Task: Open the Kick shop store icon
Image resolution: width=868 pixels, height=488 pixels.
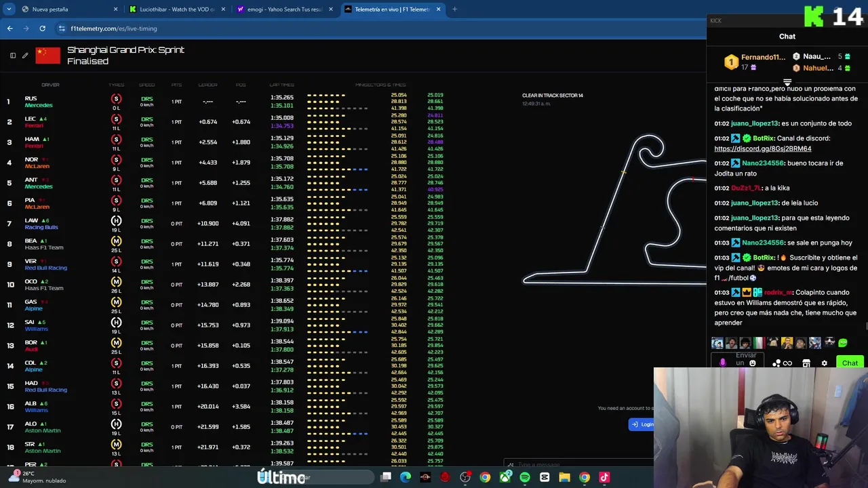Action: [x=806, y=363]
